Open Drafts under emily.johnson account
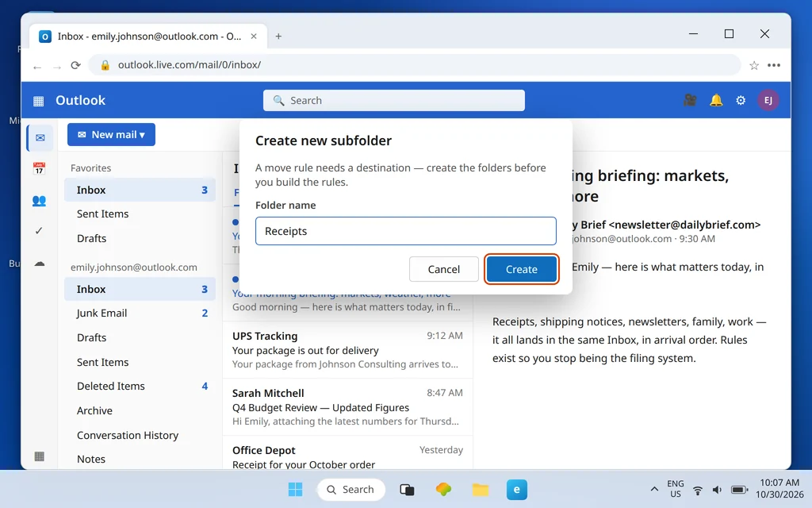Screen dimensions: 812x508 click(x=140, y=337)
